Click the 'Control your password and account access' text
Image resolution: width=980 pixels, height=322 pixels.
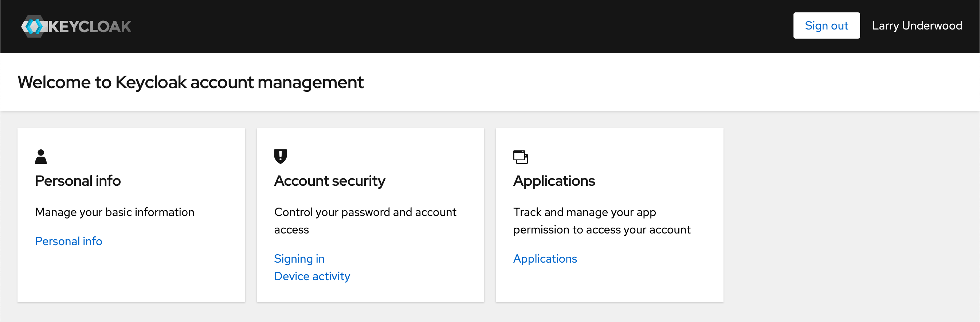coord(364,220)
